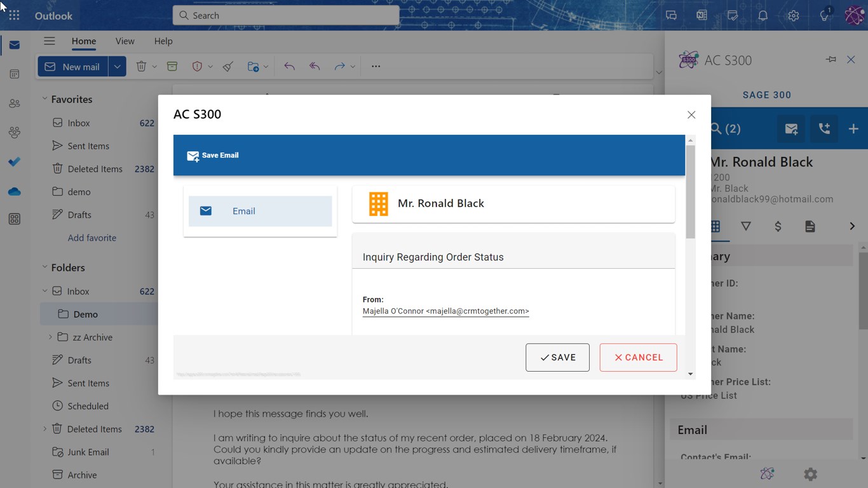
Task: Click the New mail button
Action: pyautogui.click(x=73, y=66)
